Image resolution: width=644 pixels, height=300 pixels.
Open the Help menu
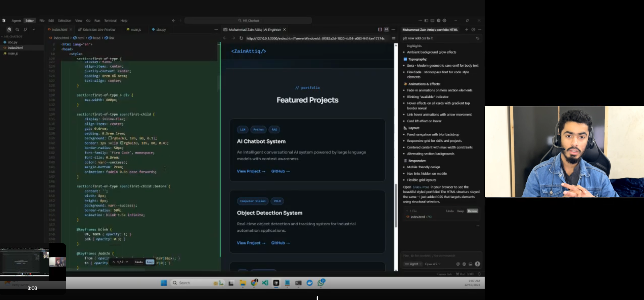124,21
